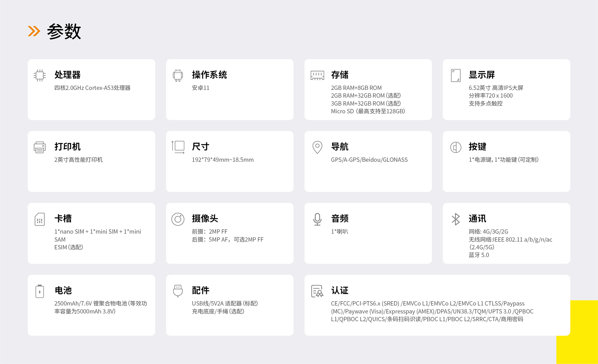Click the Bluetooth communication icon
This screenshot has height=364, width=598.
(x=456, y=219)
